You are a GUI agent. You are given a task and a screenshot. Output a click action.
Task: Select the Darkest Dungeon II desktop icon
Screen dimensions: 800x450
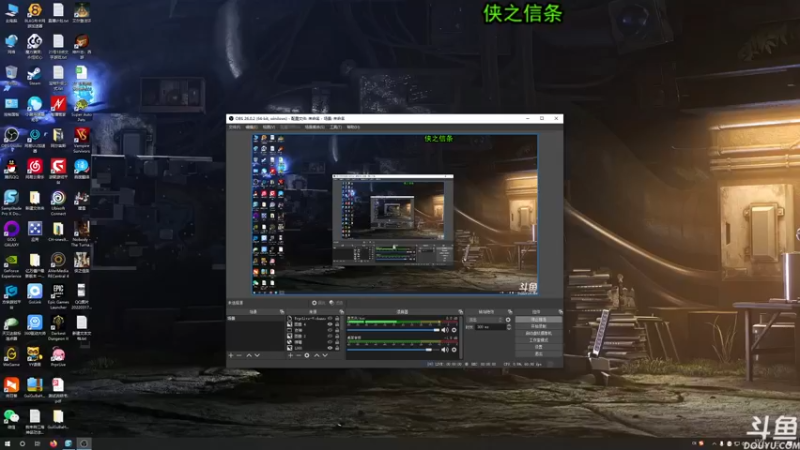[58, 327]
